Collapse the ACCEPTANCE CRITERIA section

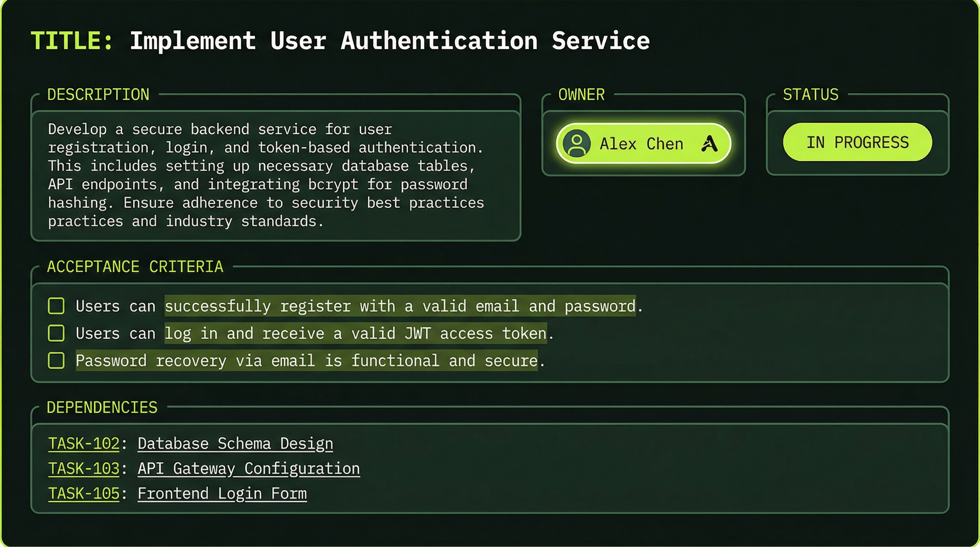pos(135,267)
